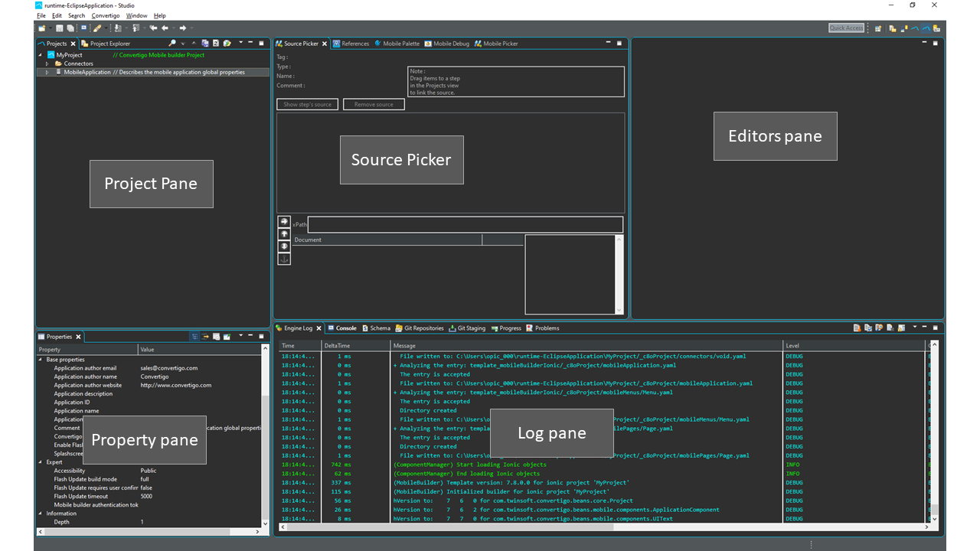Click the Save icon in main toolbar
980x551 pixels.
[60, 28]
